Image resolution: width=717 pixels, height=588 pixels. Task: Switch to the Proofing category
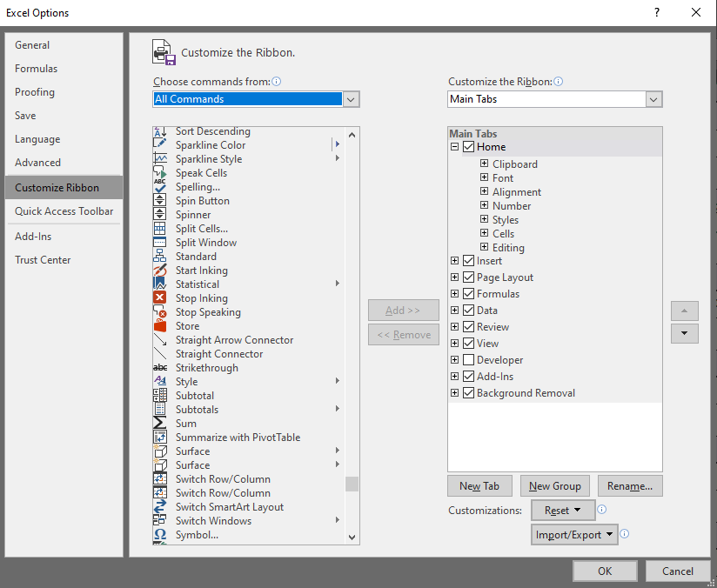coord(35,91)
